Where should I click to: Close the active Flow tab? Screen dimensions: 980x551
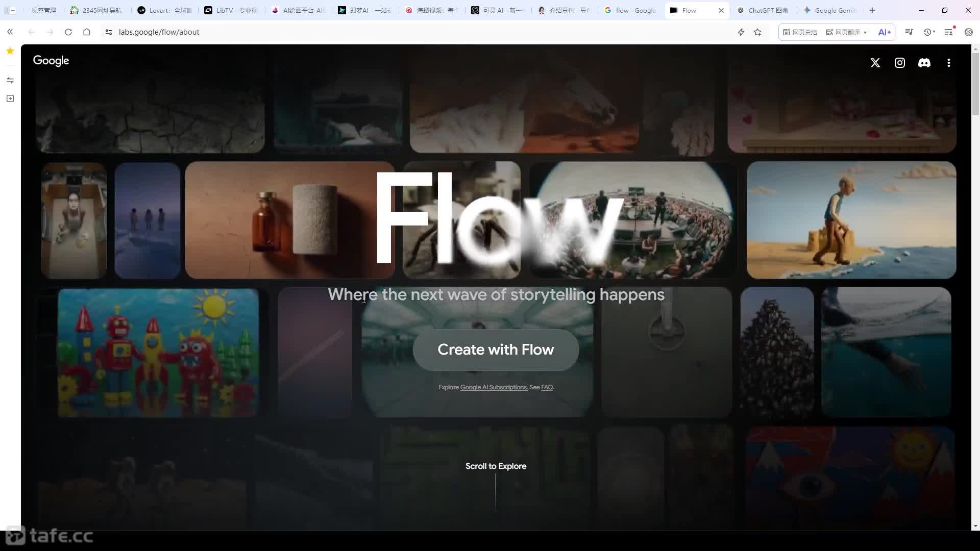click(721, 10)
